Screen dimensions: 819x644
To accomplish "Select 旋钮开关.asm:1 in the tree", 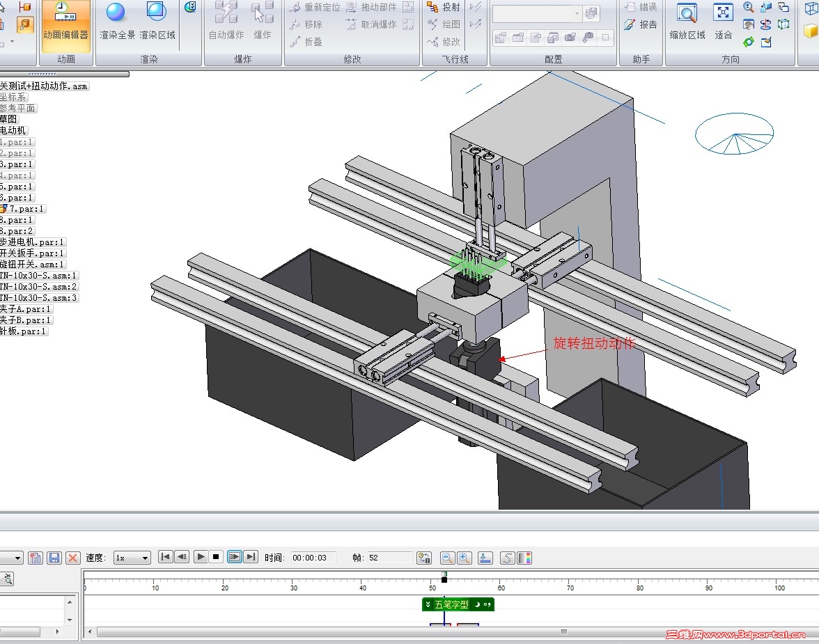I will pyautogui.click(x=31, y=265).
